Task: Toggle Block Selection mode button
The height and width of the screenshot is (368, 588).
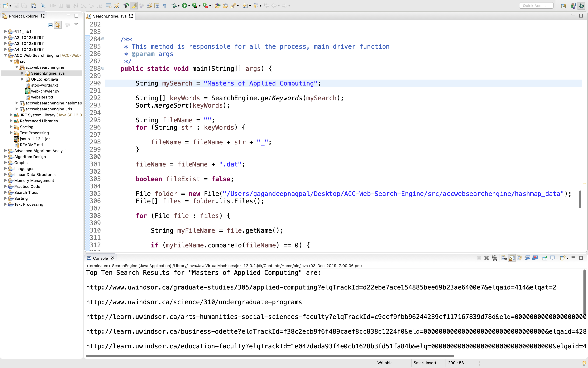Action: click(x=157, y=6)
